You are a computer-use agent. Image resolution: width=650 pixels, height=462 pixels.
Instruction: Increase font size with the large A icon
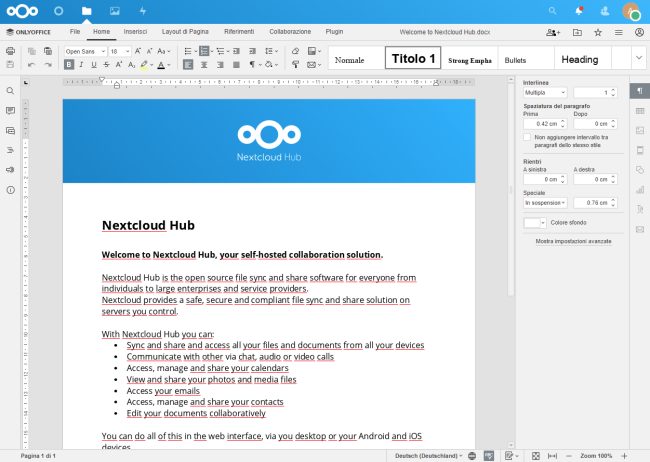[x=138, y=51]
